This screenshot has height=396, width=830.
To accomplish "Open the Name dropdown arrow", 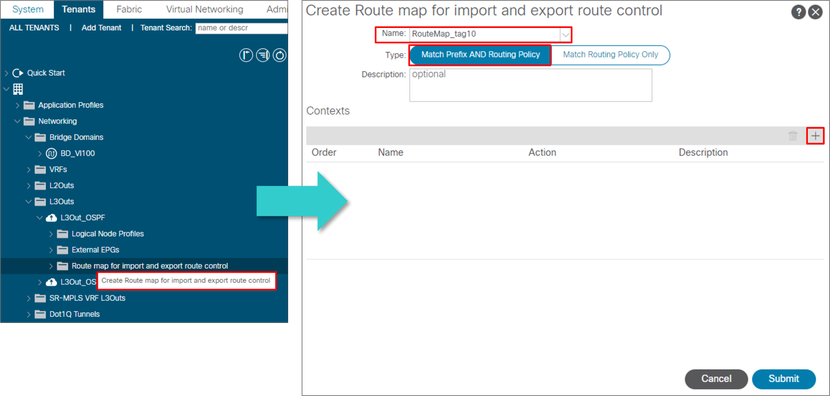I will pyautogui.click(x=566, y=35).
